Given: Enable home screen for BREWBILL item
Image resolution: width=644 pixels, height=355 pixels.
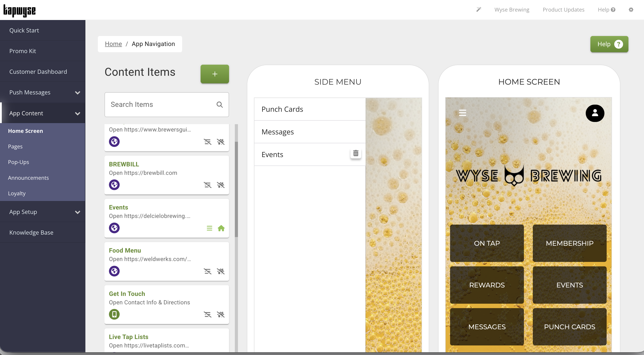Looking at the screenshot, I should tap(221, 185).
